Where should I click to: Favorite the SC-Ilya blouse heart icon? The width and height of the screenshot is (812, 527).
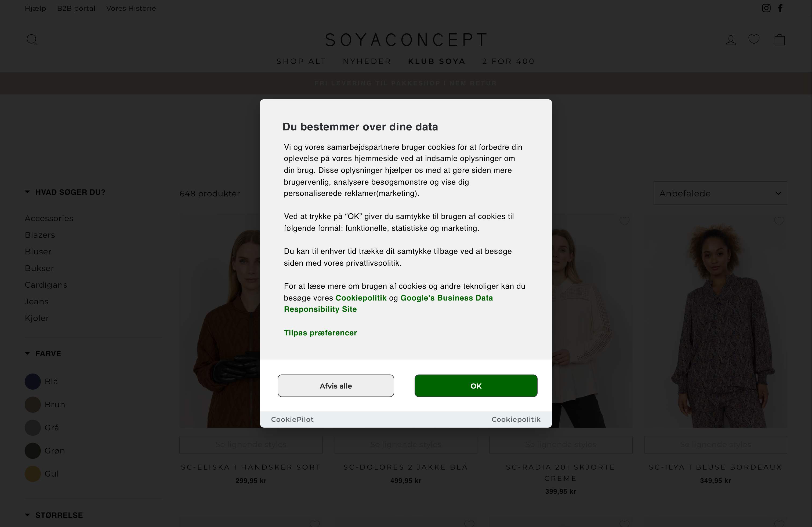(779, 221)
